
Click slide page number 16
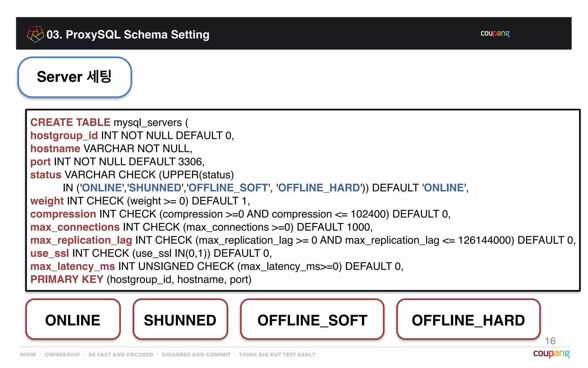pos(550,341)
